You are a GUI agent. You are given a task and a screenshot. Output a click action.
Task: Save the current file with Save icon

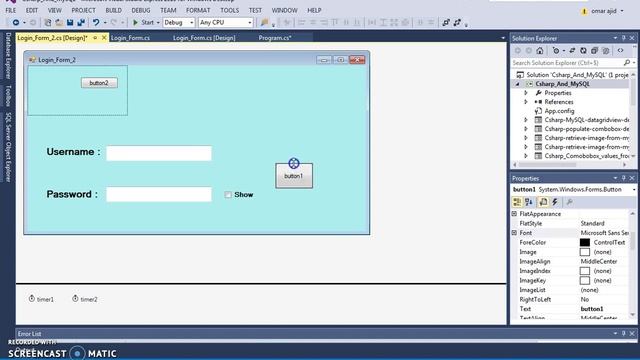[70, 22]
